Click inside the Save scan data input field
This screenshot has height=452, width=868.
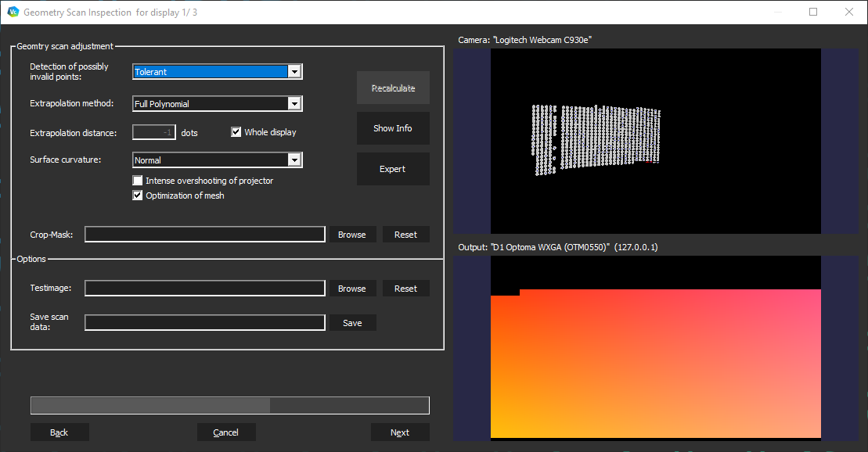[204, 322]
